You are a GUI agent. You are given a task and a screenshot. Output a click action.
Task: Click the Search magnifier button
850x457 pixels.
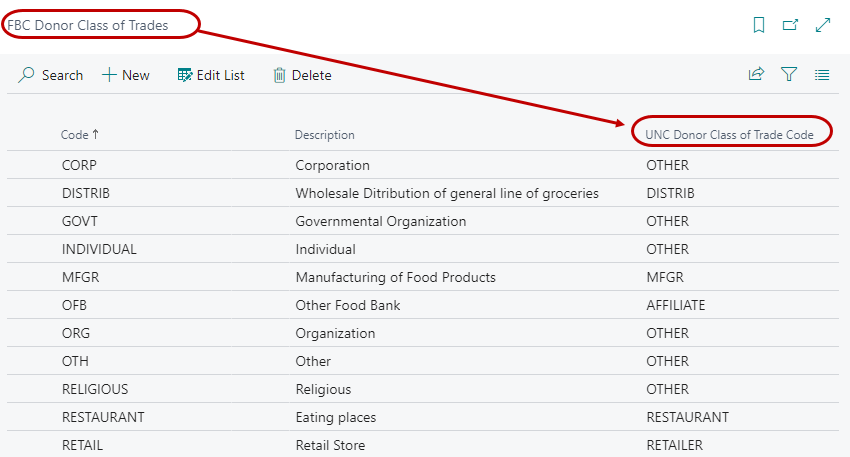(x=51, y=75)
